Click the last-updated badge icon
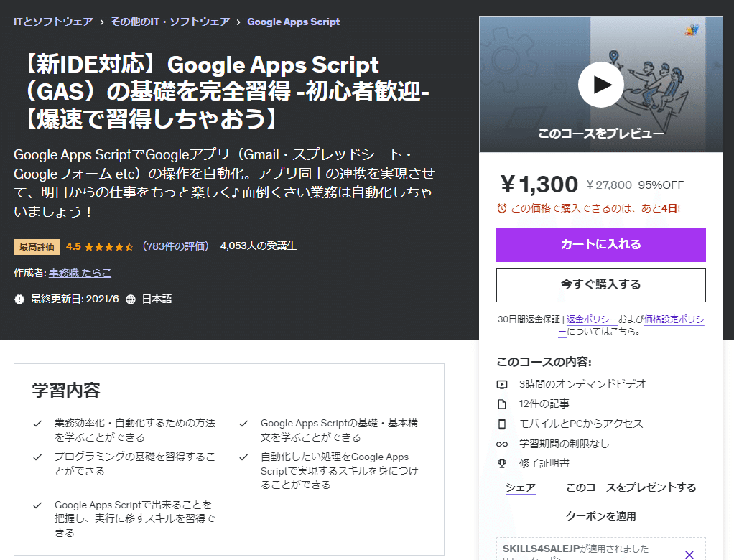The image size is (734, 560). [x=19, y=299]
